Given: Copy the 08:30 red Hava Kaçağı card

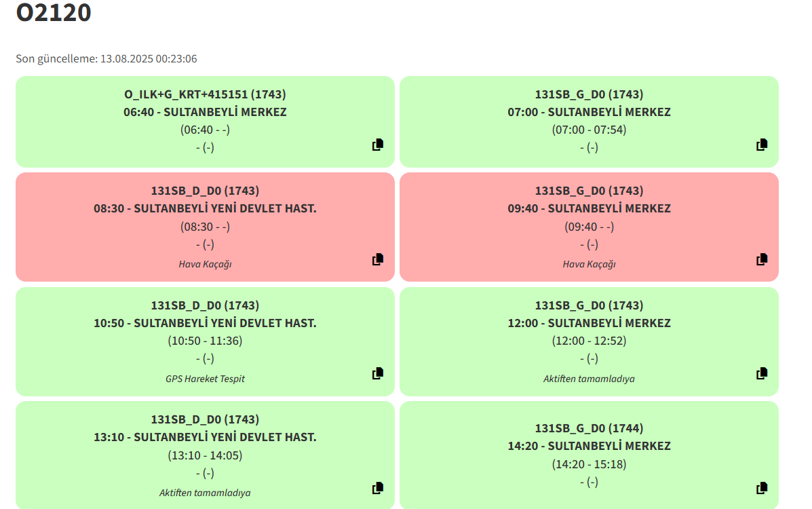Looking at the screenshot, I should click(378, 259).
